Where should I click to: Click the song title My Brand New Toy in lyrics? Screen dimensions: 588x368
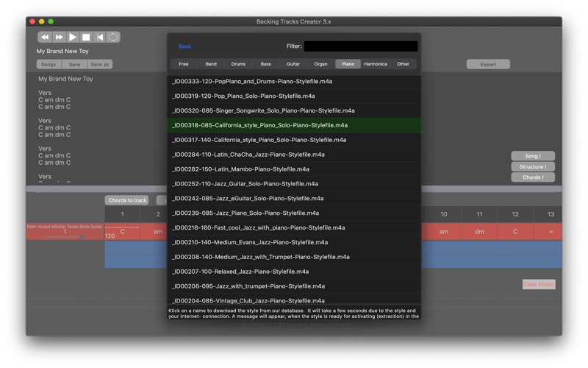(x=65, y=79)
